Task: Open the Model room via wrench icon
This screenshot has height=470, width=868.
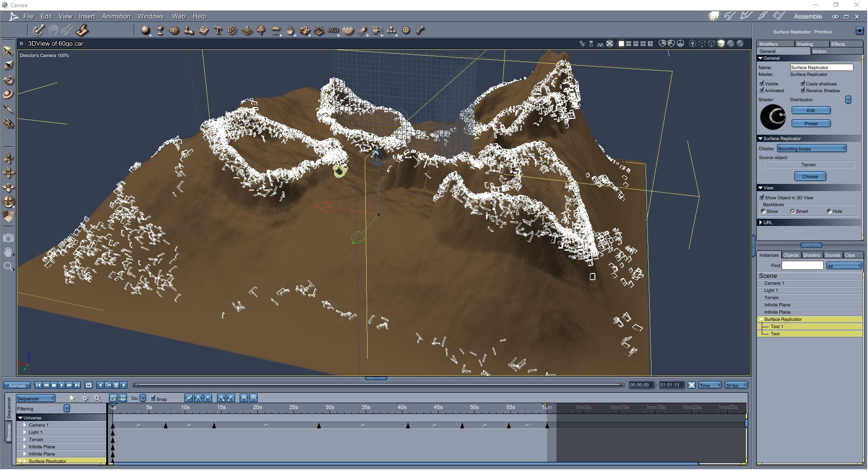Action: 730,16
